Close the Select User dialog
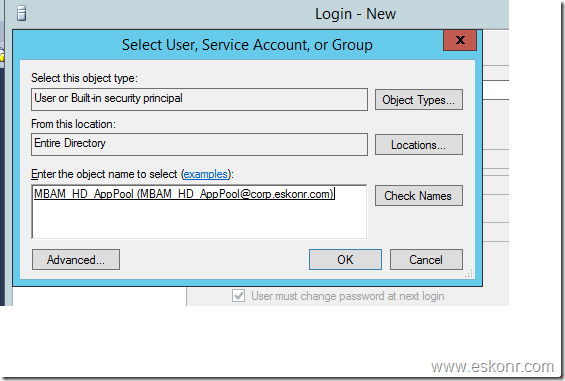 [460, 40]
